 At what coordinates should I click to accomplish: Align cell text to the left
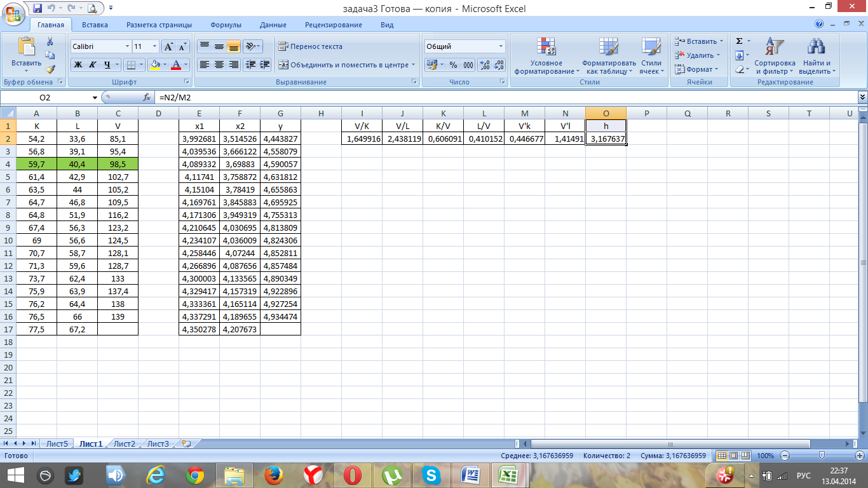204,64
